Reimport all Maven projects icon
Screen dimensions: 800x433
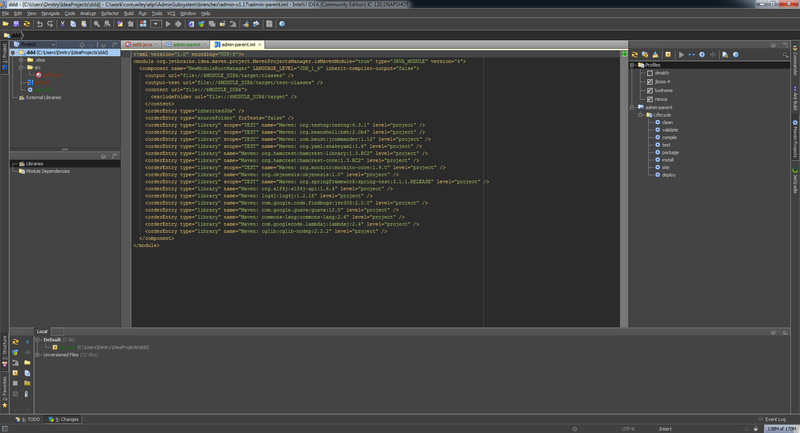[635, 55]
